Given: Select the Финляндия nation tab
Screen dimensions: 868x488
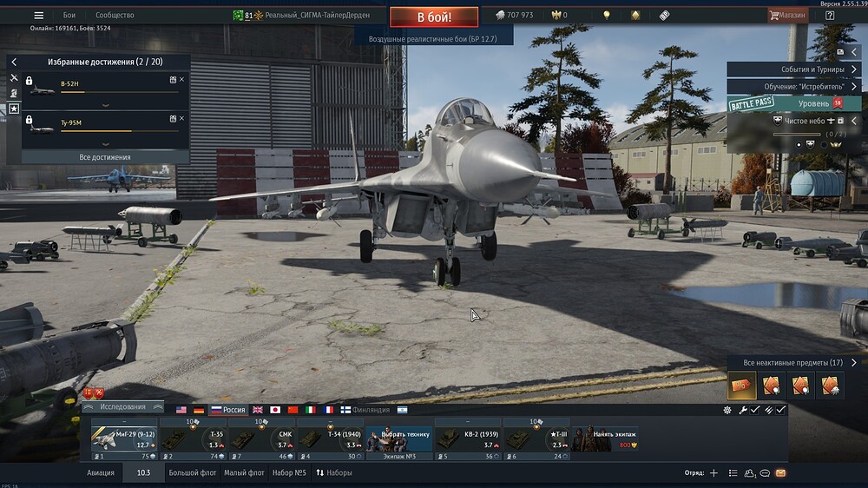Looking at the screenshot, I should 365,410.
